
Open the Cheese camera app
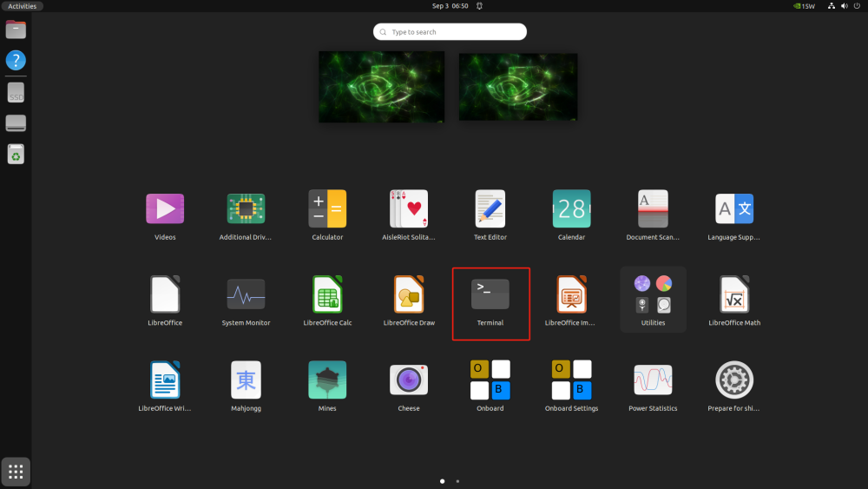[408, 380]
